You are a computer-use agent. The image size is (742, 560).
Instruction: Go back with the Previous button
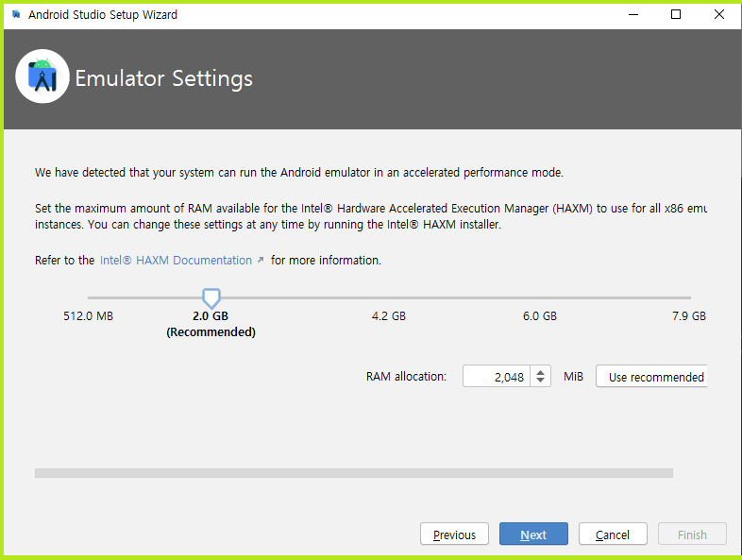coord(454,534)
